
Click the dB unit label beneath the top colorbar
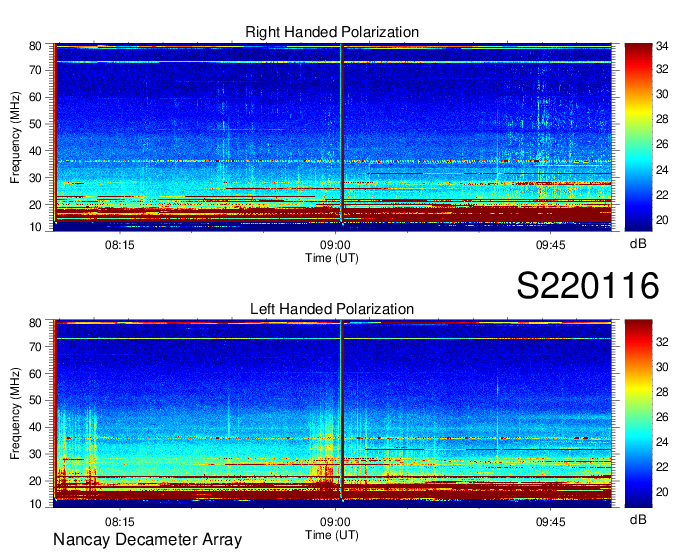(638, 244)
